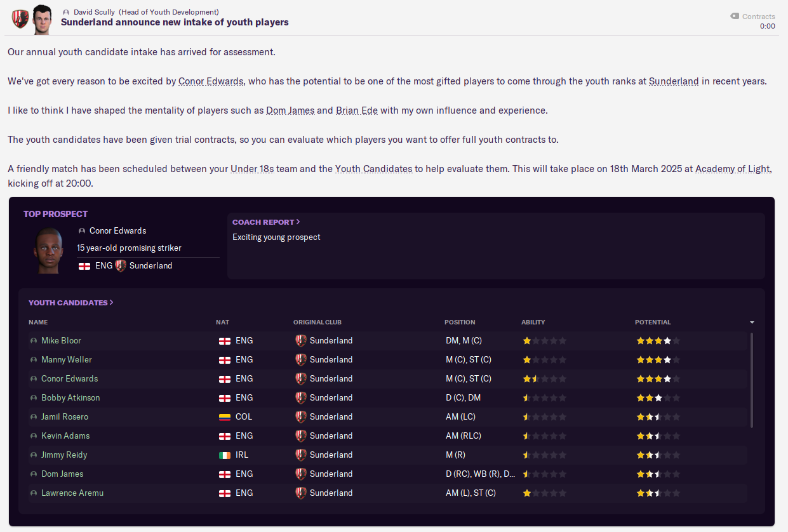Select Lawrence Aremu in candidates list
The width and height of the screenshot is (788, 532).
point(72,493)
